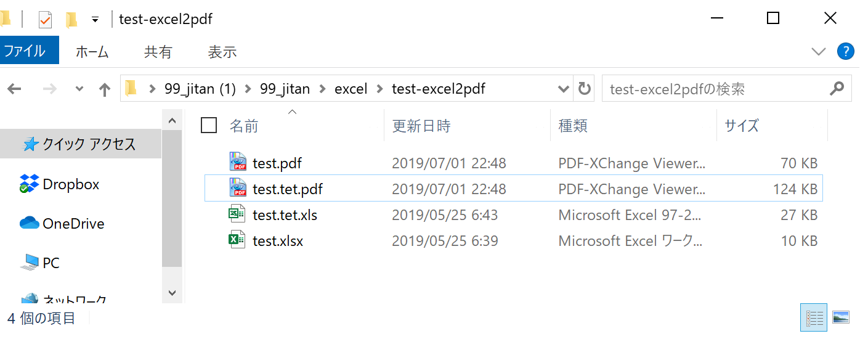This screenshot has width=868, height=339.
Task: Sort files by 更新日時 column header
Action: point(422,126)
